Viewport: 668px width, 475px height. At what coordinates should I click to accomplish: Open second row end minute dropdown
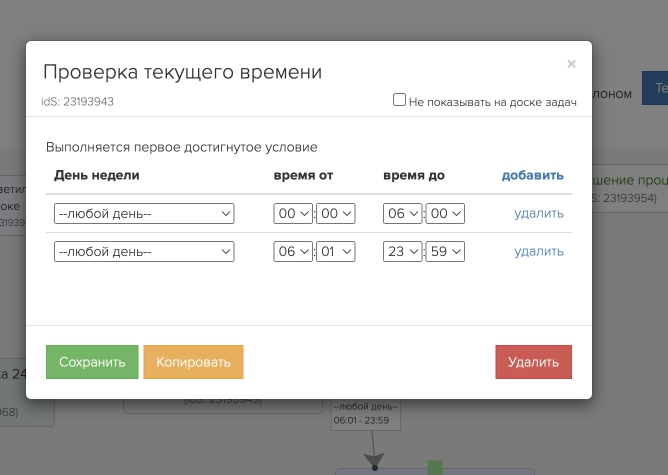coord(445,252)
